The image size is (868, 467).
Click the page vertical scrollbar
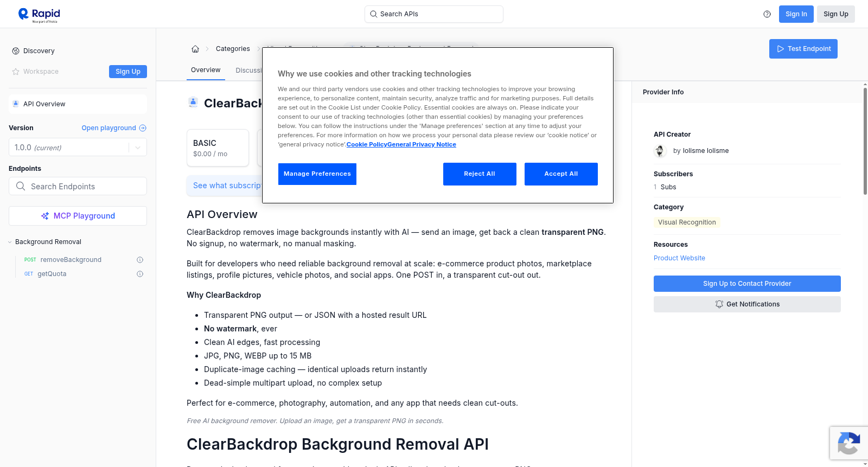pyautogui.click(x=865, y=141)
